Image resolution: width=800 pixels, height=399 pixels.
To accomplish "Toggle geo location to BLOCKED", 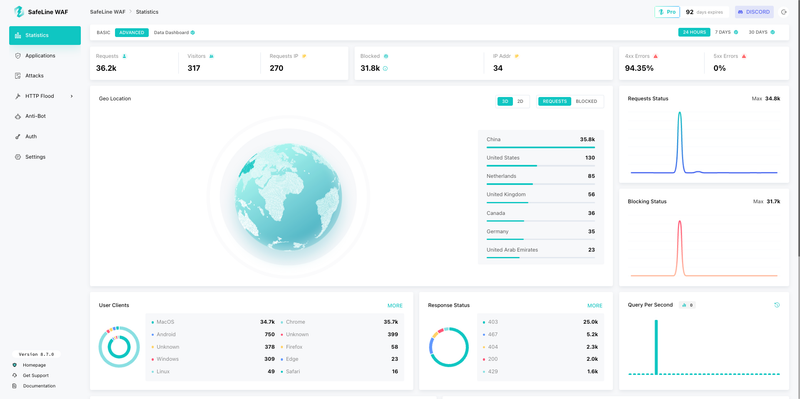I will [x=586, y=102].
